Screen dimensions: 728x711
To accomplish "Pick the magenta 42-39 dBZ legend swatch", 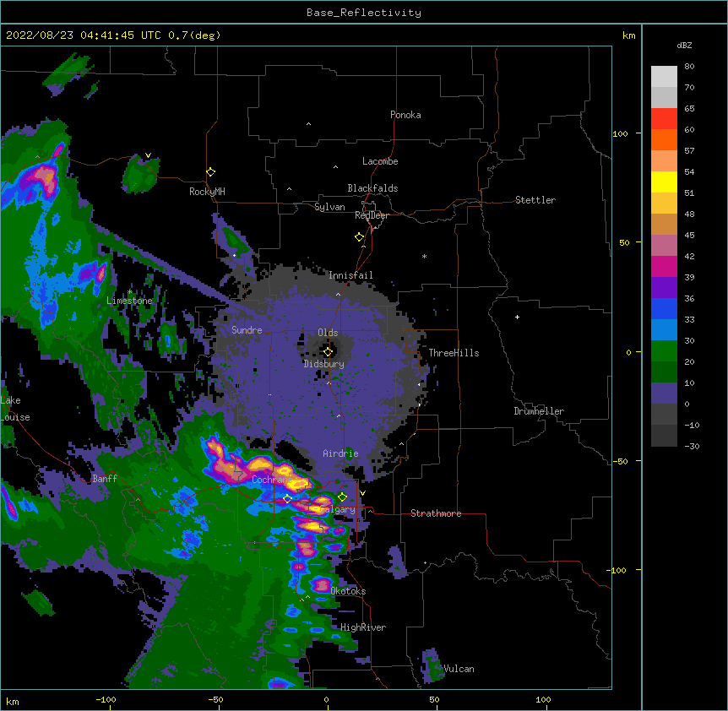I will point(664,266).
